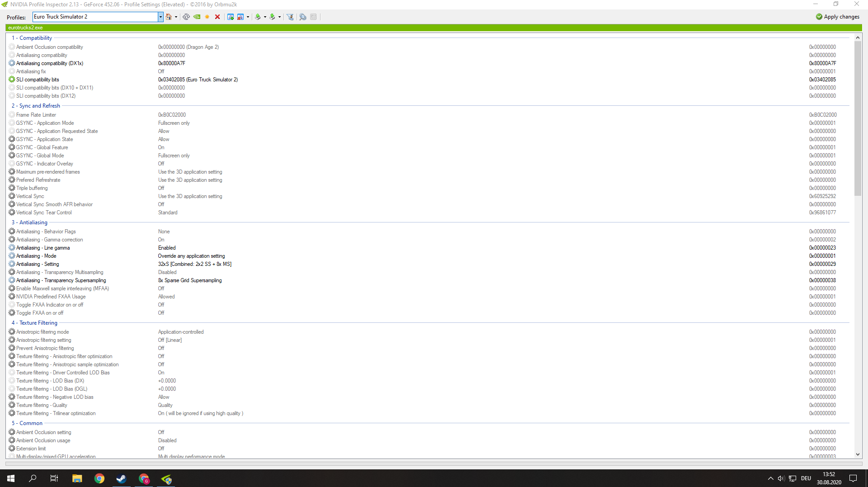The width and height of the screenshot is (868, 487).
Task: Click the volume icon in system tray
Action: pos(781,478)
